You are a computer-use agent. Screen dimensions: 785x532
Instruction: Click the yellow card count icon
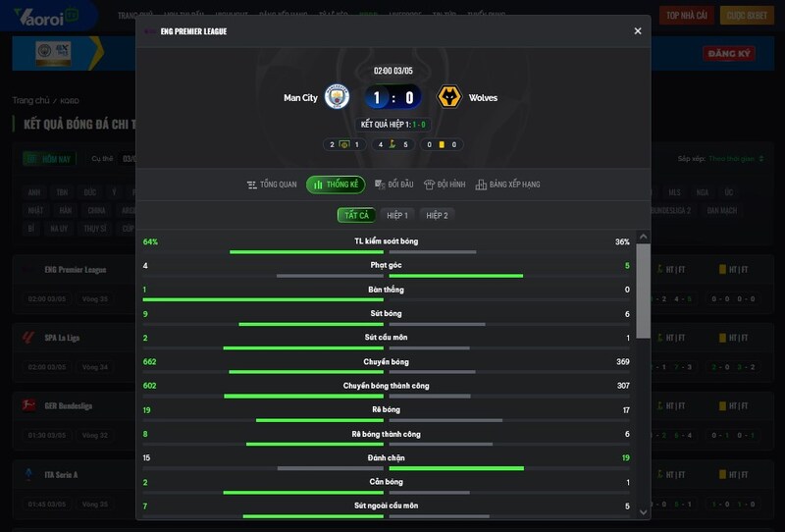[x=442, y=144]
